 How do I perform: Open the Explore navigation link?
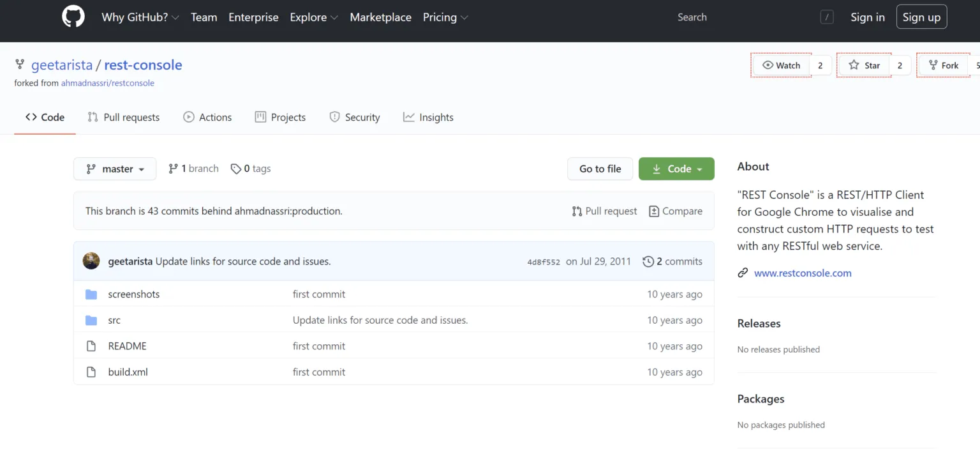(313, 17)
